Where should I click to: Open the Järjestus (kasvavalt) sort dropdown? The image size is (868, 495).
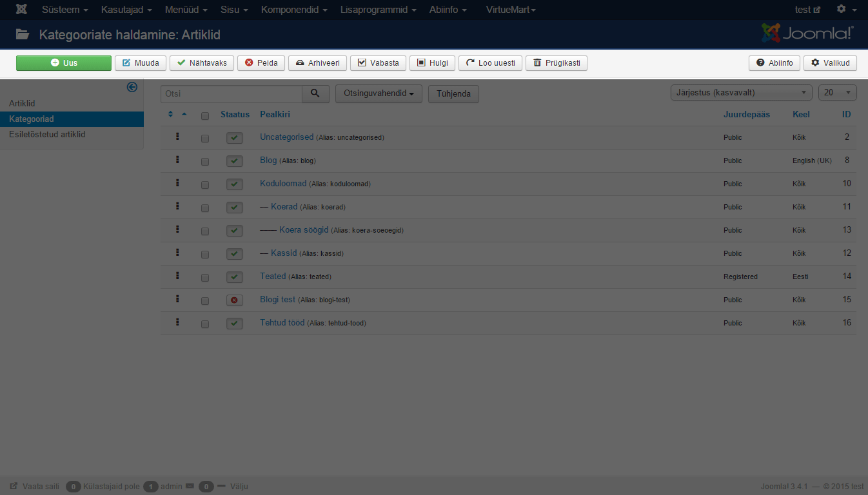(x=742, y=93)
